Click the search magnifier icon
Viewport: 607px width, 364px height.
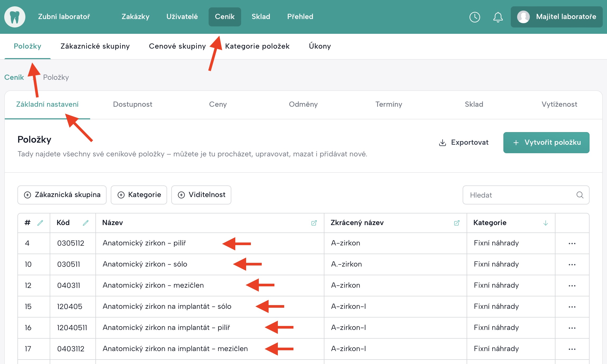pos(580,195)
